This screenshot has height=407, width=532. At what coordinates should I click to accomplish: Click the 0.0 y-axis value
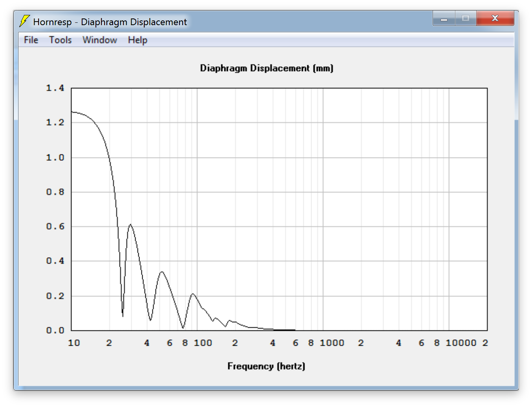click(55, 330)
